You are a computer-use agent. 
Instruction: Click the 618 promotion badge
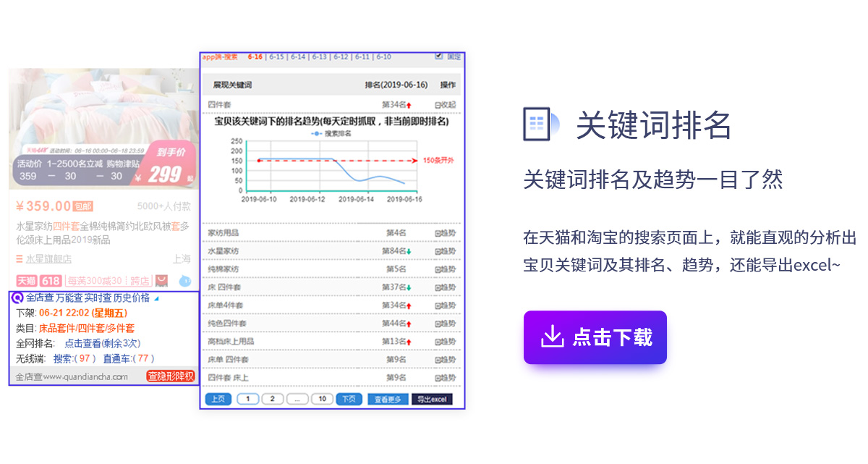pos(51,281)
